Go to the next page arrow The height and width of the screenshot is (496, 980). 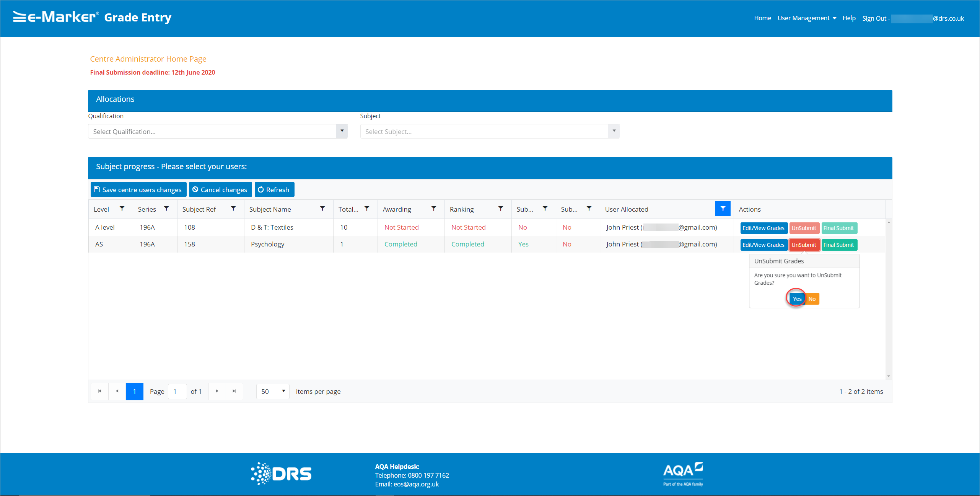(x=217, y=391)
